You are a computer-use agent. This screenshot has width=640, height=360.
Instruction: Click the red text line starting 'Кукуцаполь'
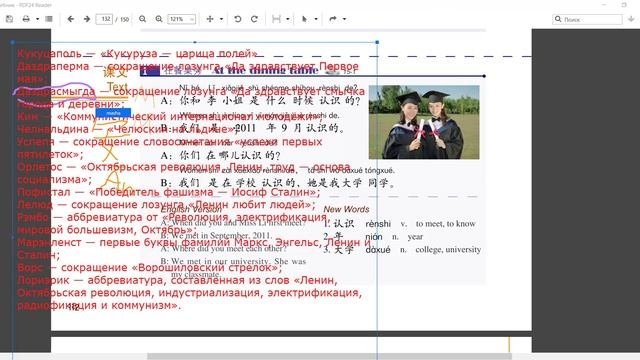pyautogui.click(x=138, y=53)
